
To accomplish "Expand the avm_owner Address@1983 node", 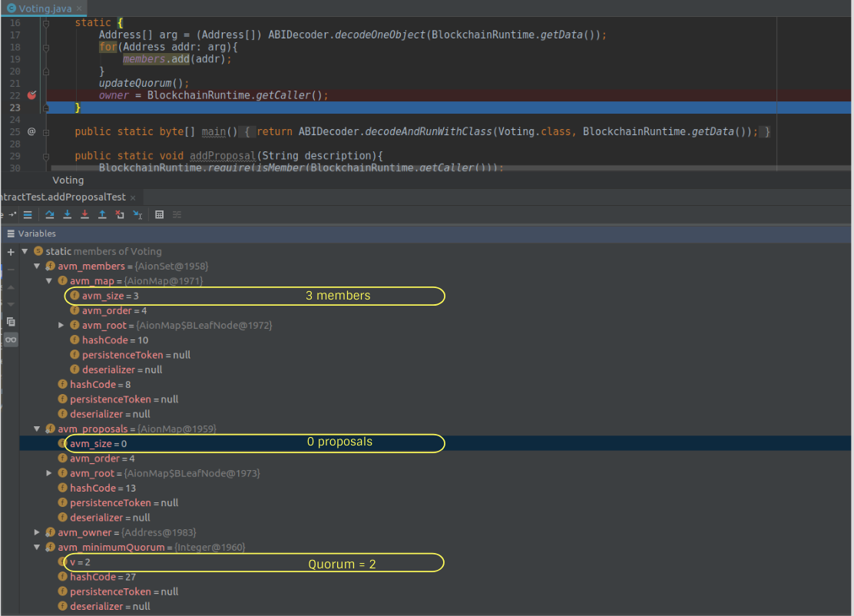I will 37,532.
